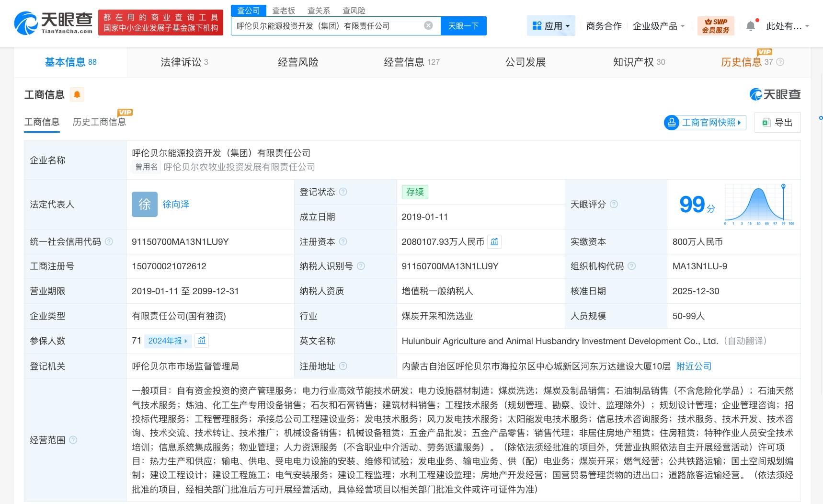Click the Tianyancha logo in header
Viewport: 823px width, 504px height.
[x=53, y=23]
